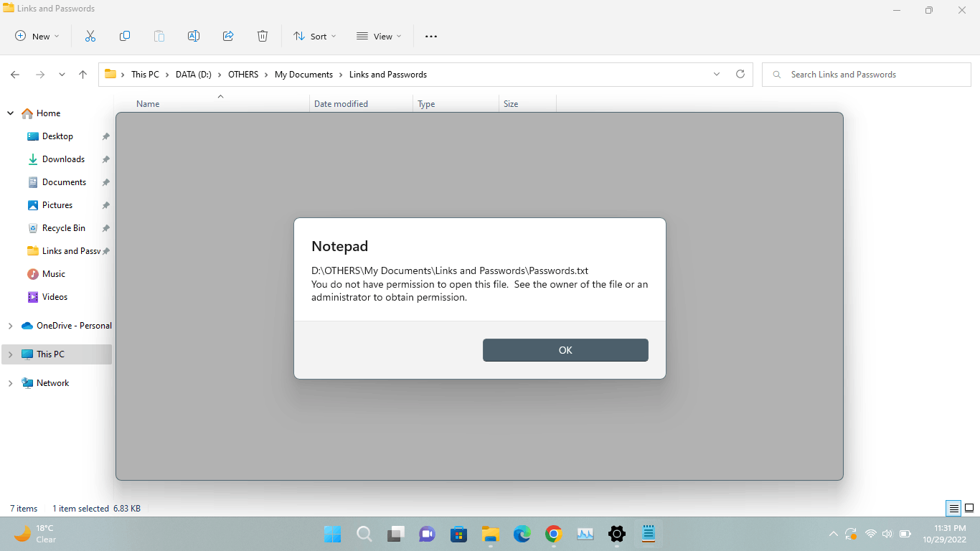
Task: Click the black gear icon on the taskbar
Action: (616, 534)
